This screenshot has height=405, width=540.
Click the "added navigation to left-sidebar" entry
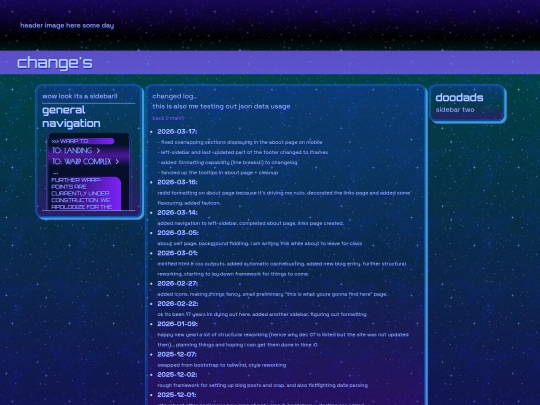click(250, 223)
